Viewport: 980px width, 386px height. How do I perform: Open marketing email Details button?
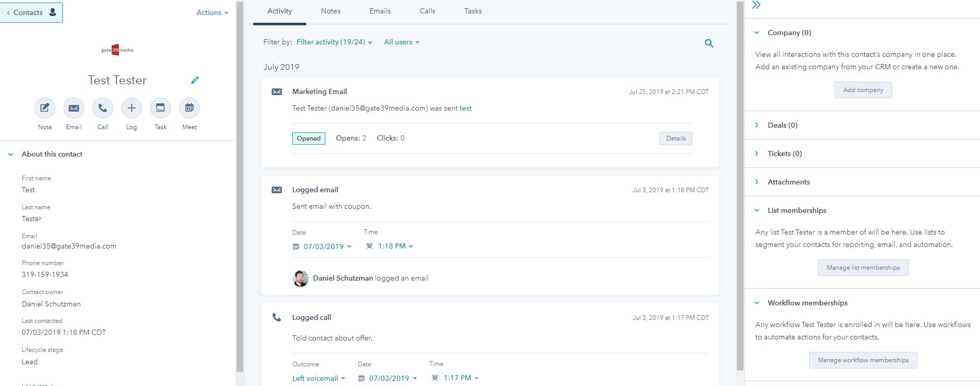(676, 138)
